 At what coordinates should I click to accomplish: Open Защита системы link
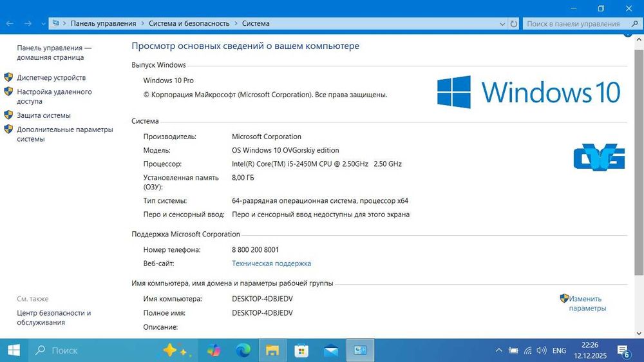click(44, 115)
